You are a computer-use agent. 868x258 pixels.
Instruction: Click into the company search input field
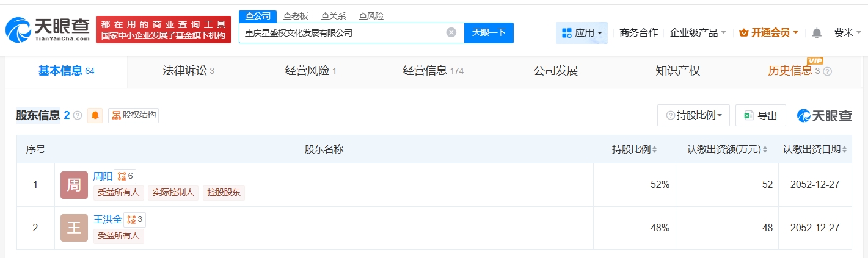[342, 33]
